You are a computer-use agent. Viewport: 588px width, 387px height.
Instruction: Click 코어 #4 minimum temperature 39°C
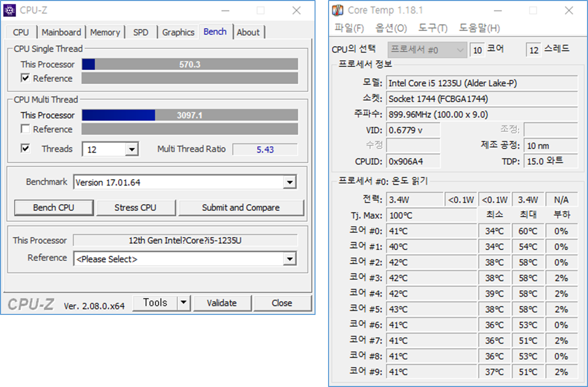(x=494, y=293)
